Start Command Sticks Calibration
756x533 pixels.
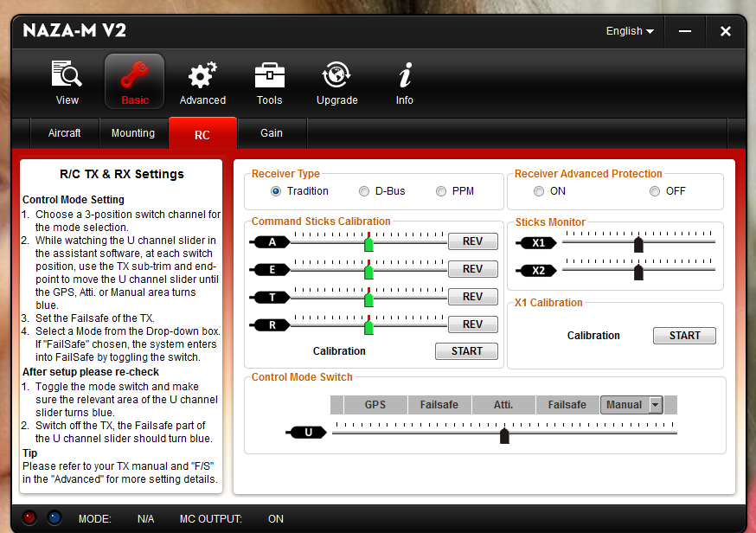pyautogui.click(x=466, y=351)
